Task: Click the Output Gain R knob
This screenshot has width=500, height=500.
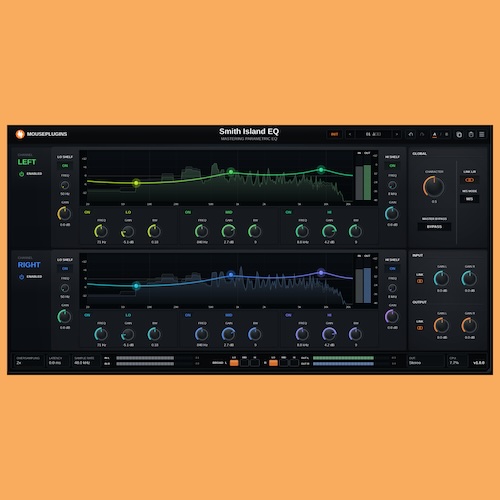Action: point(469,326)
